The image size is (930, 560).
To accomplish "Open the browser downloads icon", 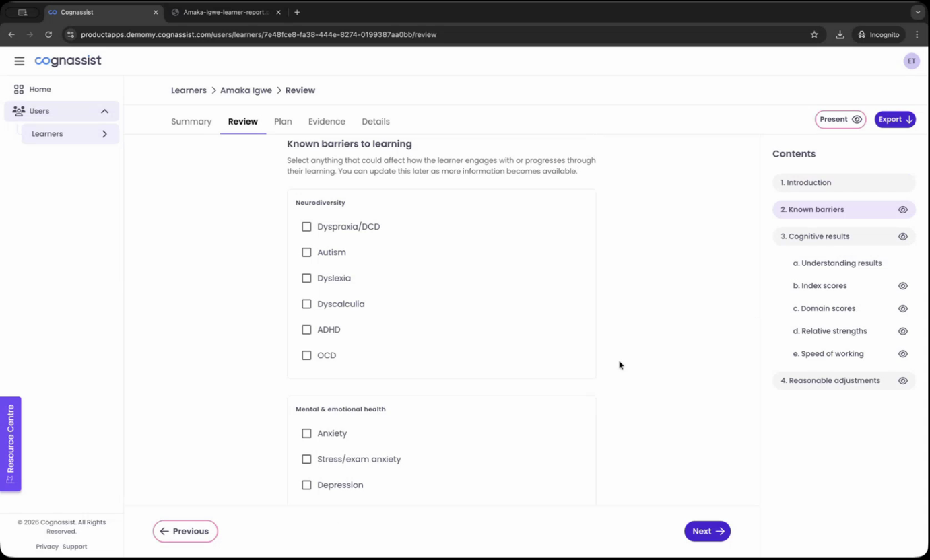I will click(840, 34).
